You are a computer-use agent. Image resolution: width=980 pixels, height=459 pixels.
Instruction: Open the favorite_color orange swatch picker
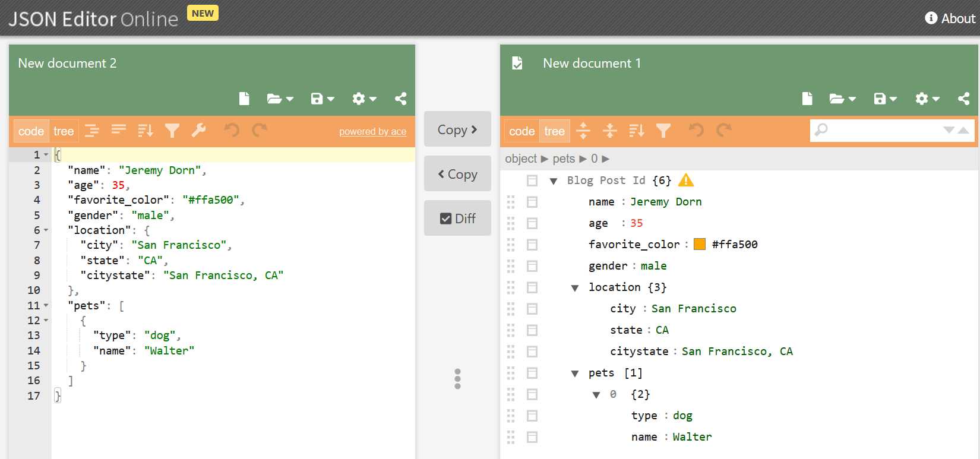(x=700, y=244)
